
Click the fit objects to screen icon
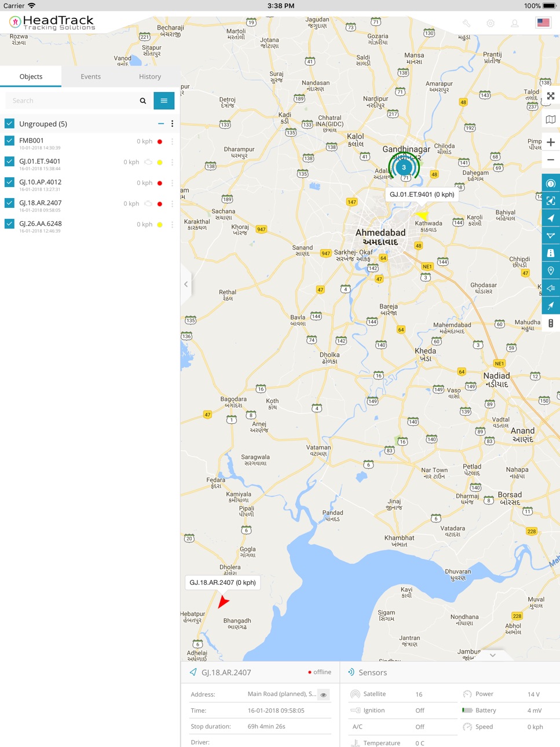click(x=551, y=201)
